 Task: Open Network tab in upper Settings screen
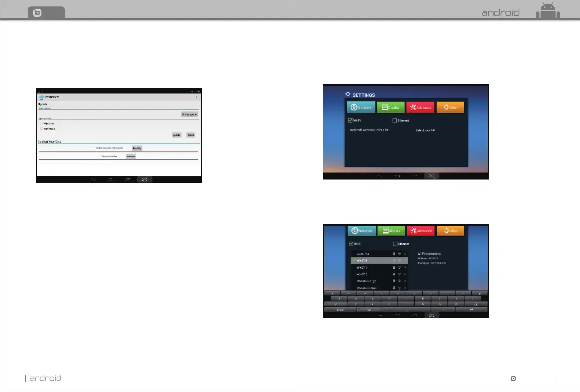[x=361, y=107]
